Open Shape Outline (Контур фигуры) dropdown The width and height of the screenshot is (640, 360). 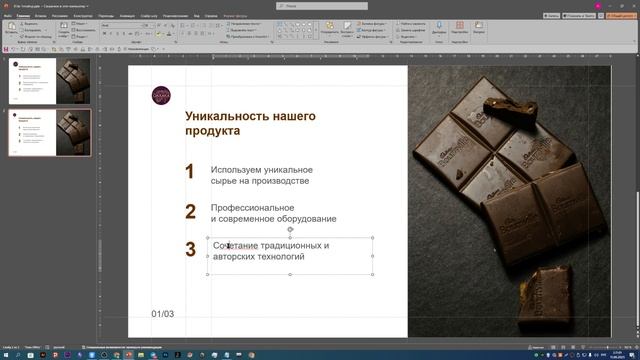click(371, 30)
